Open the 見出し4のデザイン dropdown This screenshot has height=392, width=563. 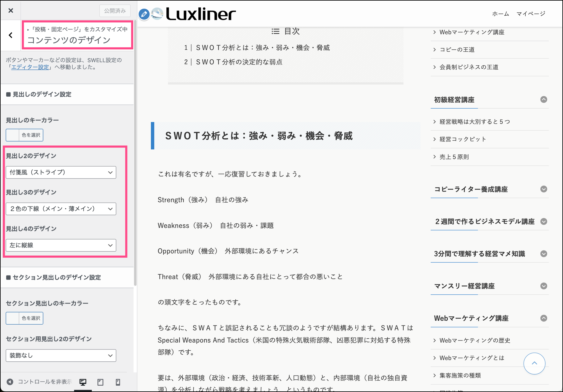tap(61, 245)
